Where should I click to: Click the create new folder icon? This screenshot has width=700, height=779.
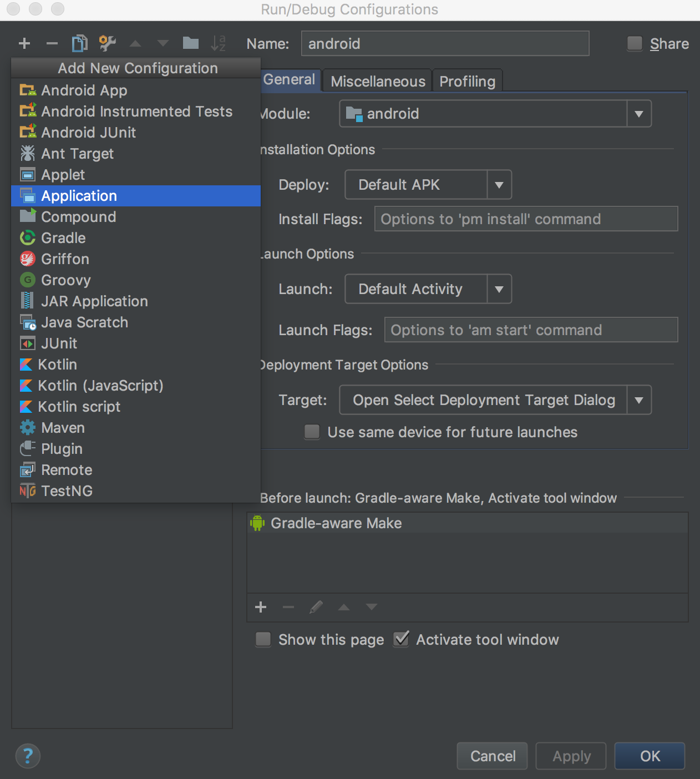(x=191, y=43)
